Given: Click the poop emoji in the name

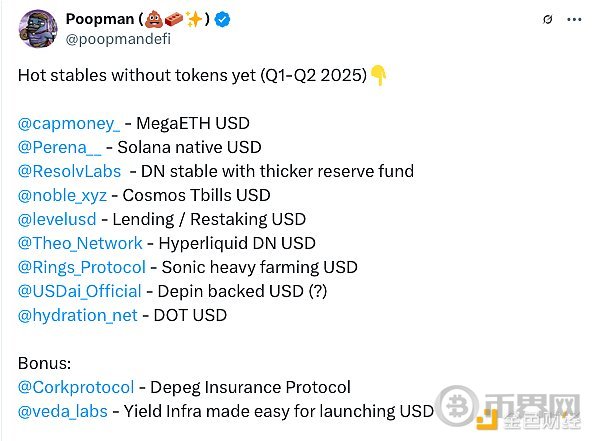Looking at the screenshot, I should 154,19.
